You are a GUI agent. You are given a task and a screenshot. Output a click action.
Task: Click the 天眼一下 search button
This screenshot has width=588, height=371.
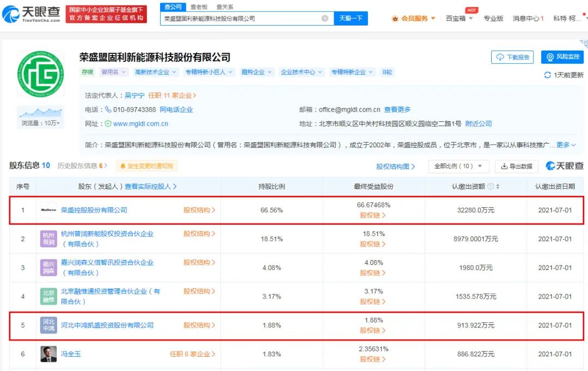click(x=351, y=18)
